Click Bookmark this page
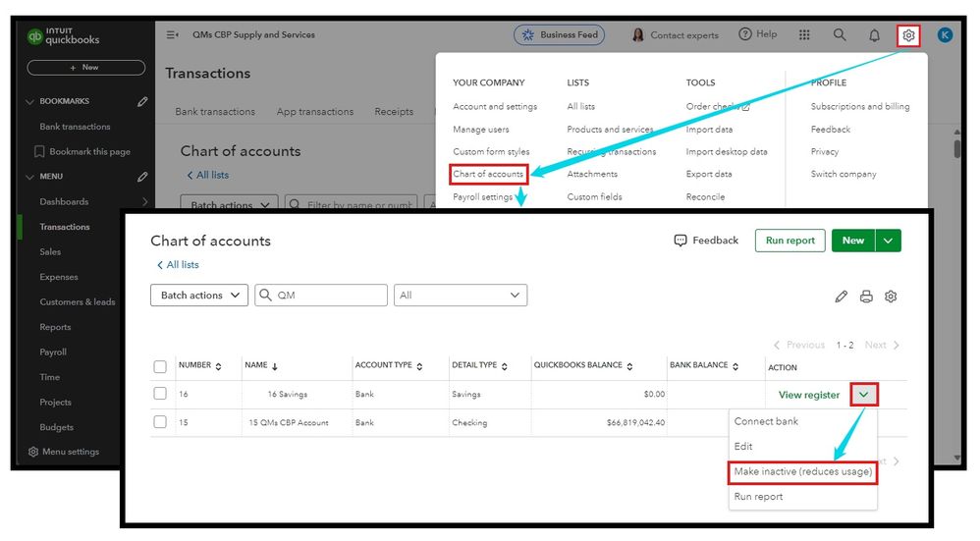Image resolution: width=980 pixels, height=541 pixels. (x=82, y=151)
